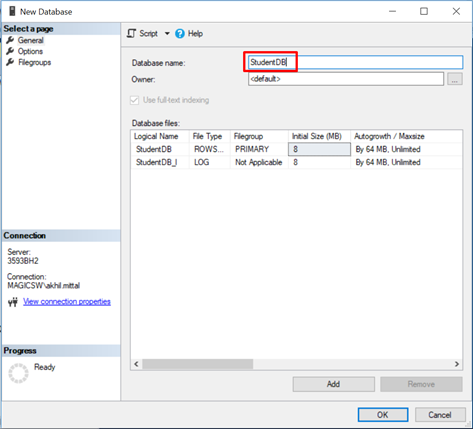Click the OK button
Image resolution: width=473 pixels, height=429 pixels.
(x=383, y=415)
